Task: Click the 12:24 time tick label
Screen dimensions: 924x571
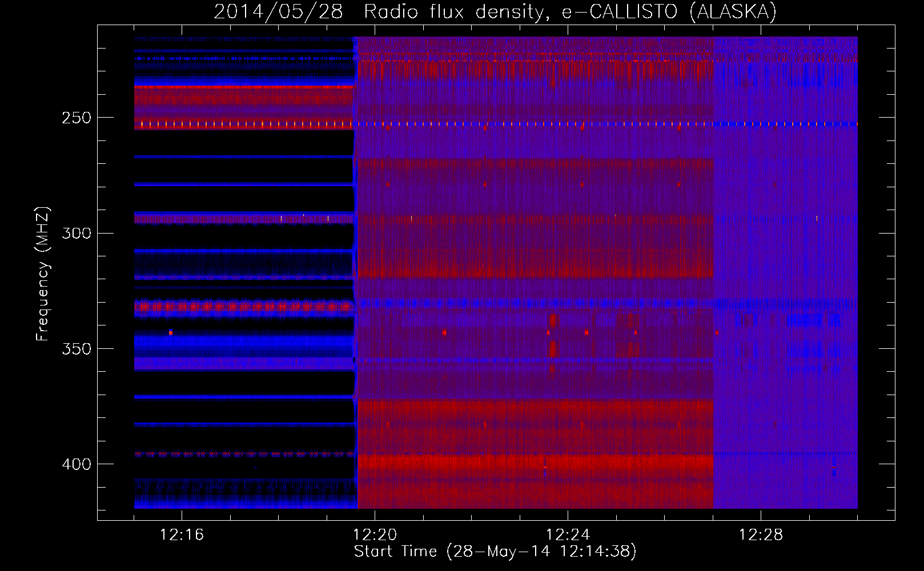Action: click(568, 535)
